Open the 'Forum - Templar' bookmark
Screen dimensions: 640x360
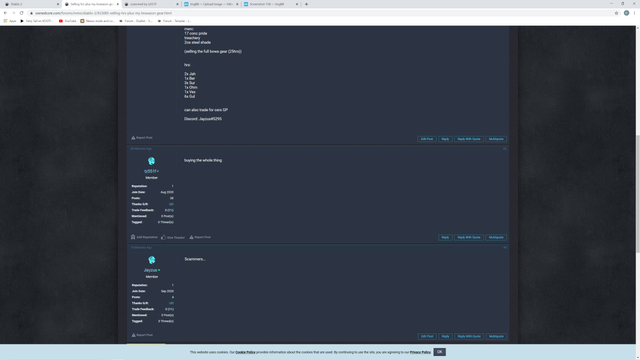click(174, 21)
